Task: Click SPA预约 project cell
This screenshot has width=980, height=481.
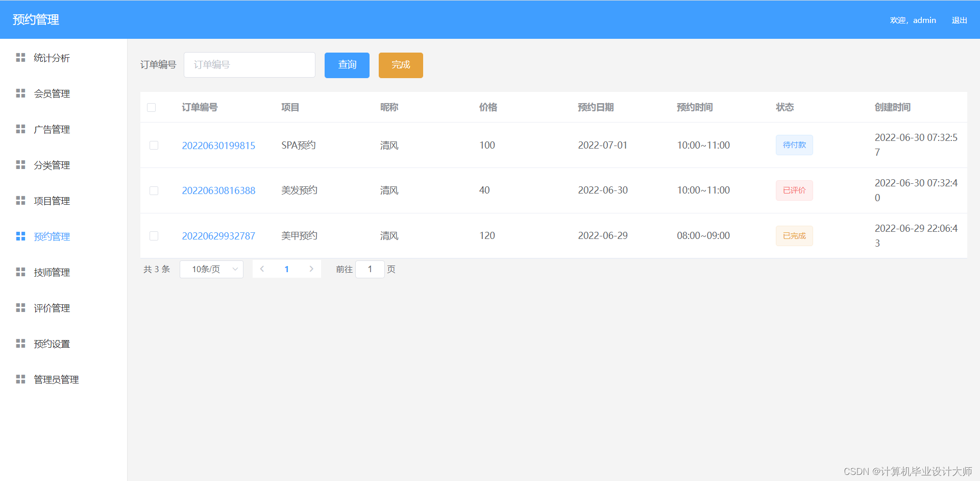Action: 299,145
